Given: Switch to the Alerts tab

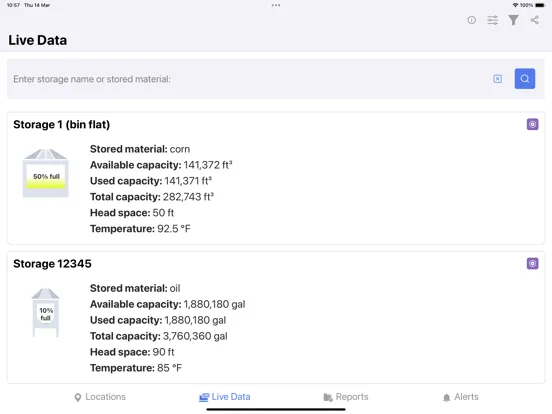Looking at the screenshot, I should tap(460, 397).
